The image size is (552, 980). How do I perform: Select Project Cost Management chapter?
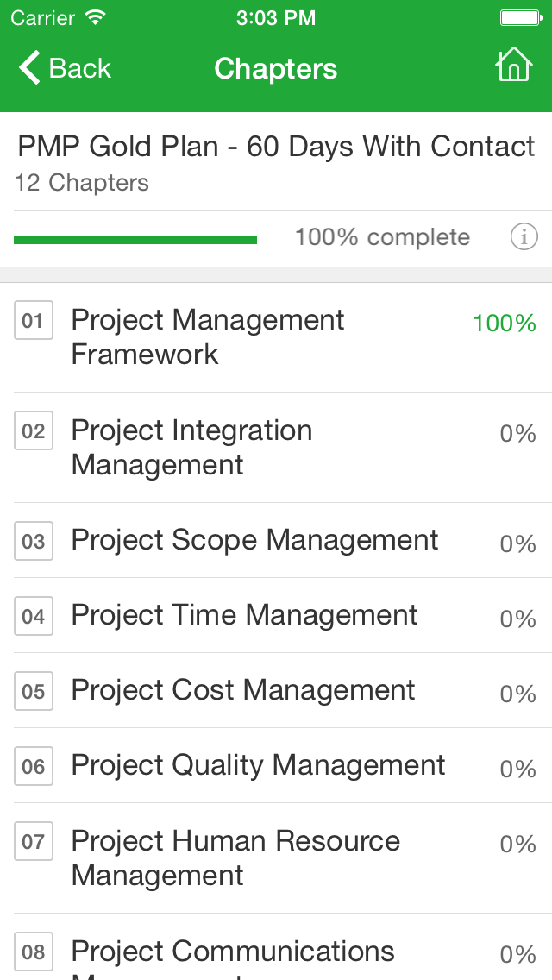click(276, 691)
